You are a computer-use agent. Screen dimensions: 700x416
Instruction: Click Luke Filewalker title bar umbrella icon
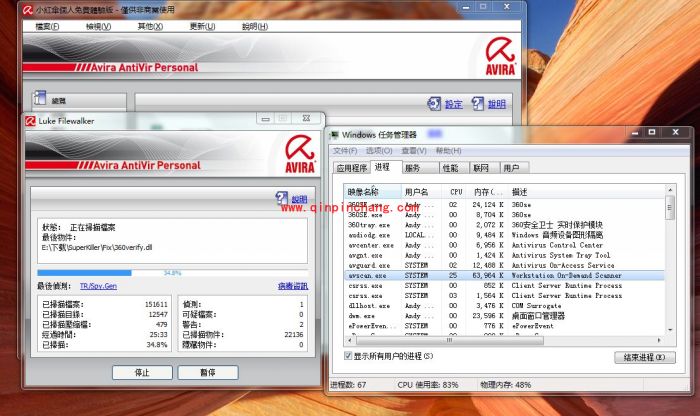pos(30,121)
